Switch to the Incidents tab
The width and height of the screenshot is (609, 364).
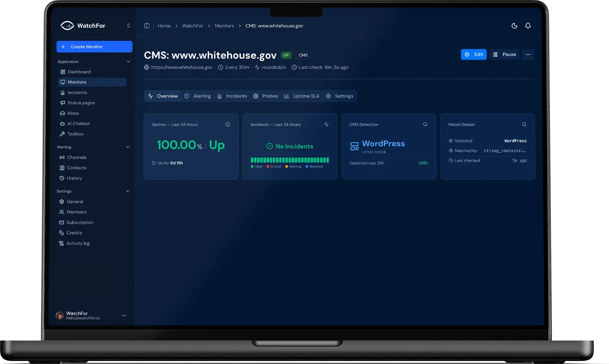click(x=232, y=96)
